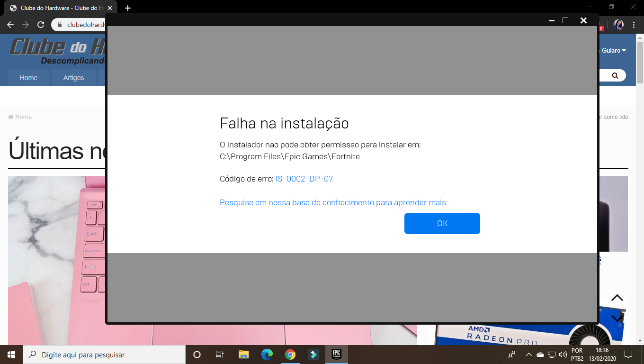Open the knowledge base search link

click(x=333, y=202)
